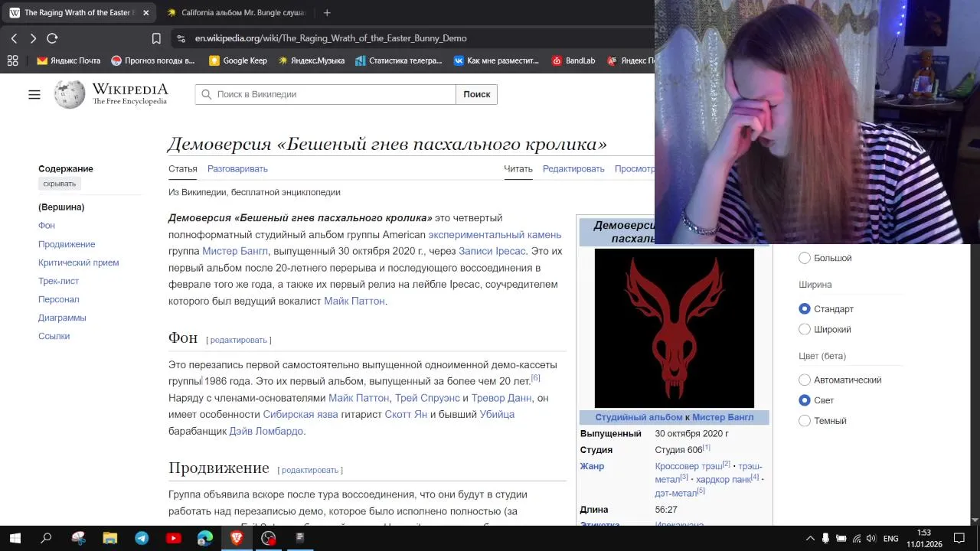Click the browser address bar URL
This screenshot has height=551, width=980.
pyautogui.click(x=331, y=38)
